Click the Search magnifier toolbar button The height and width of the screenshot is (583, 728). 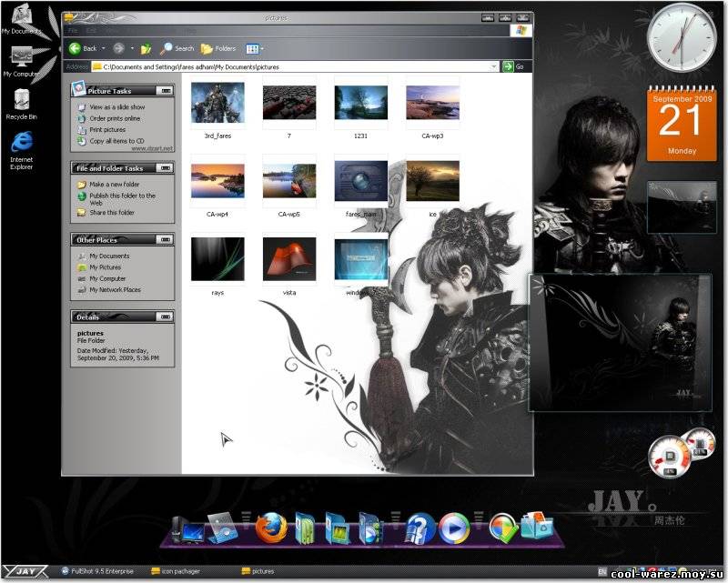pos(177,48)
